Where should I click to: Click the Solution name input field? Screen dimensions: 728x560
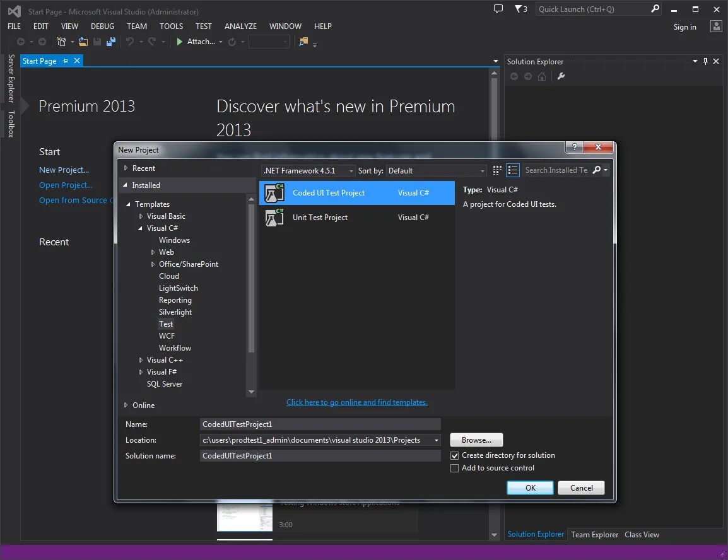pyautogui.click(x=320, y=455)
